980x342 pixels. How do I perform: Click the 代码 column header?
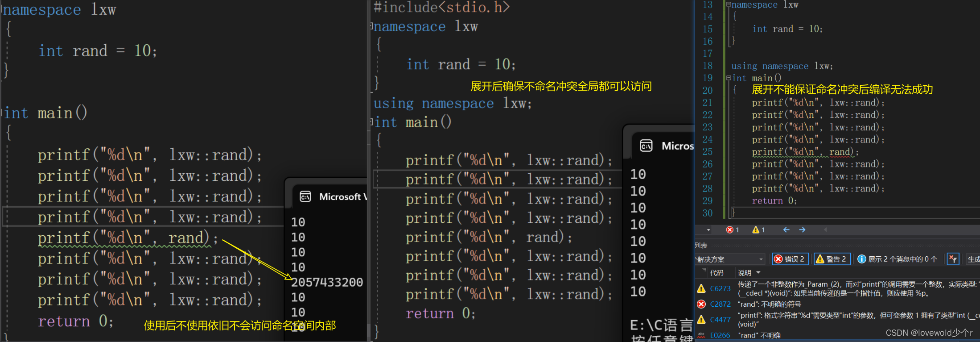pyautogui.click(x=717, y=273)
